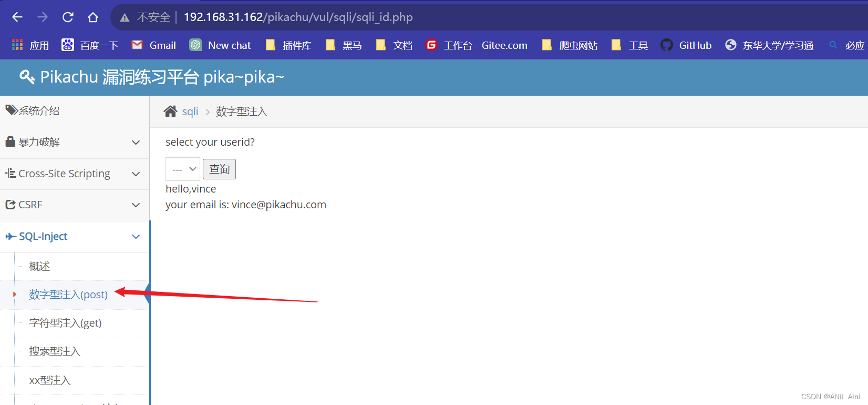Image resolution: width=868 pixels, height=405 pixels.
Task: Expand the CSRF sidebar menu
Action: coord(75,205)
